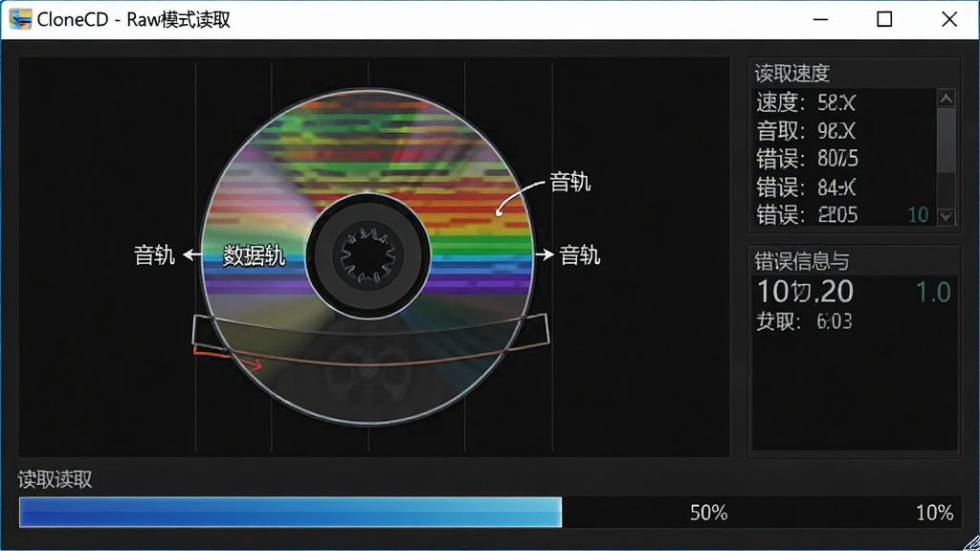Click the "CloneCD - Raw模式读取" window title
This screenshot has width=980, height=551.
(134, 19)
